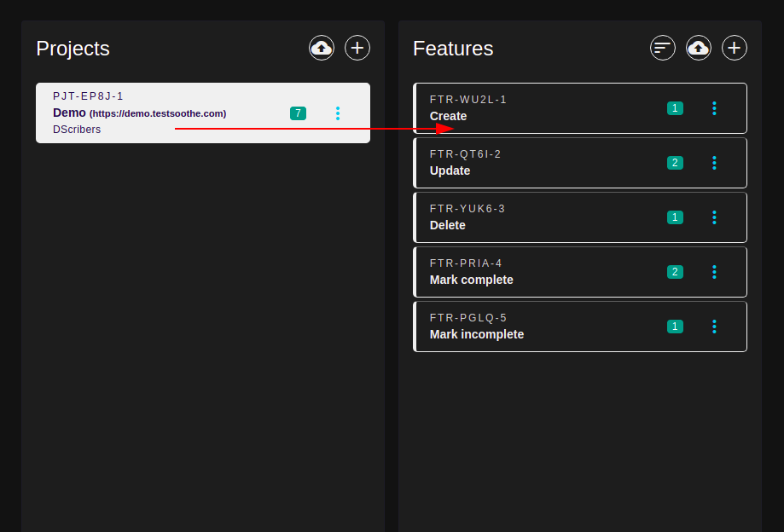Image resolution: width=784 pixels, height=532 pixels.
Task: Click the Projects cloud upload icon
Action: tap(322, 48)
